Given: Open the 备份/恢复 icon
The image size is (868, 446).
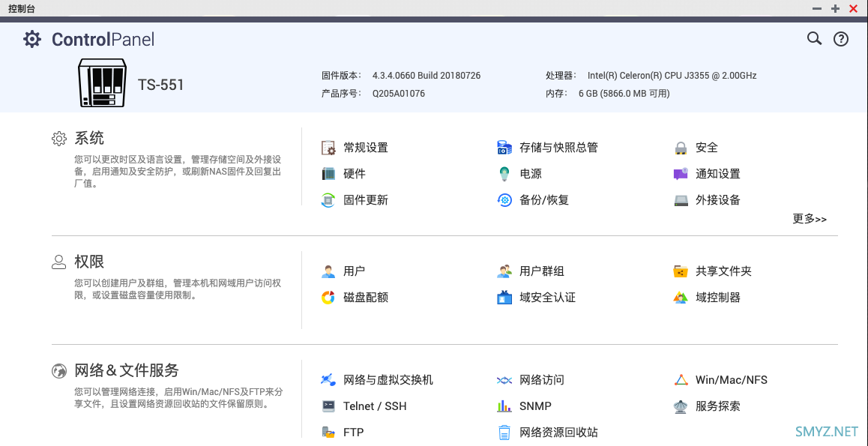Looking at the screenshot, I should (x=504, y=199).
